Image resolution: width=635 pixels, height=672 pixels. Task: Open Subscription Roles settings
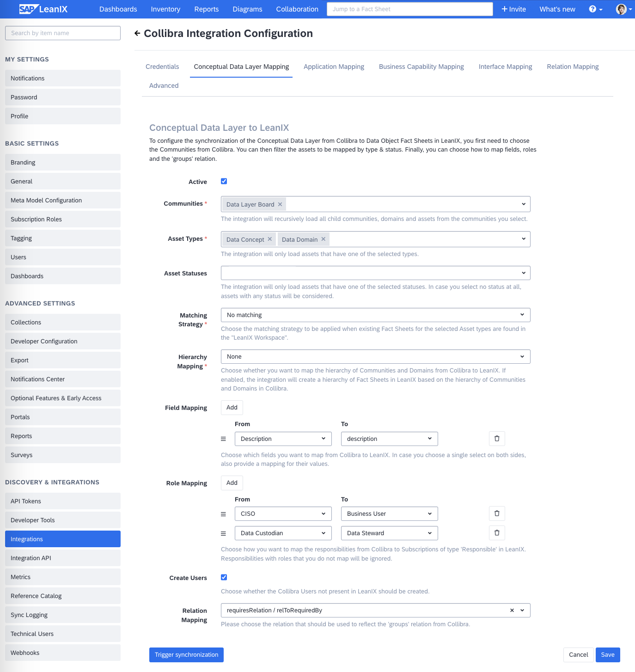pos(63,219)
